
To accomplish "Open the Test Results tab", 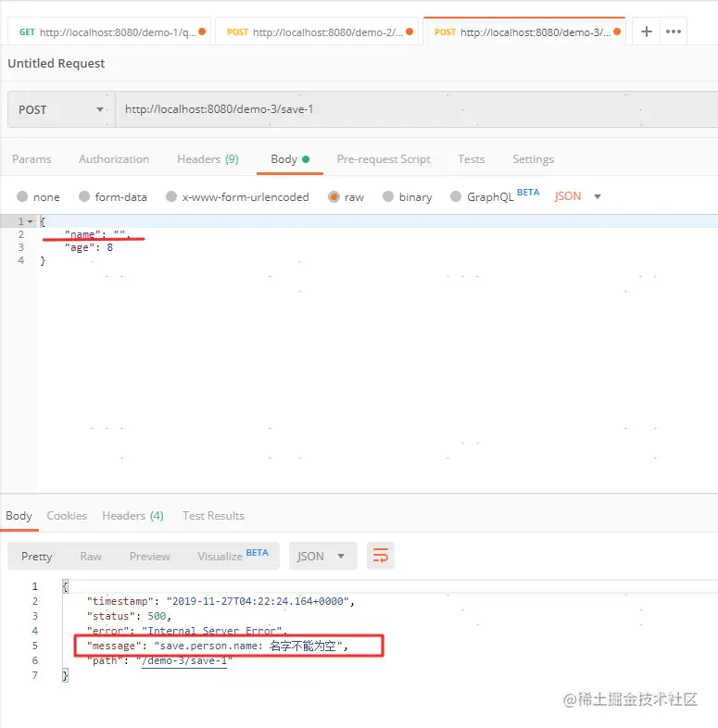I will (x=213, y=516).
